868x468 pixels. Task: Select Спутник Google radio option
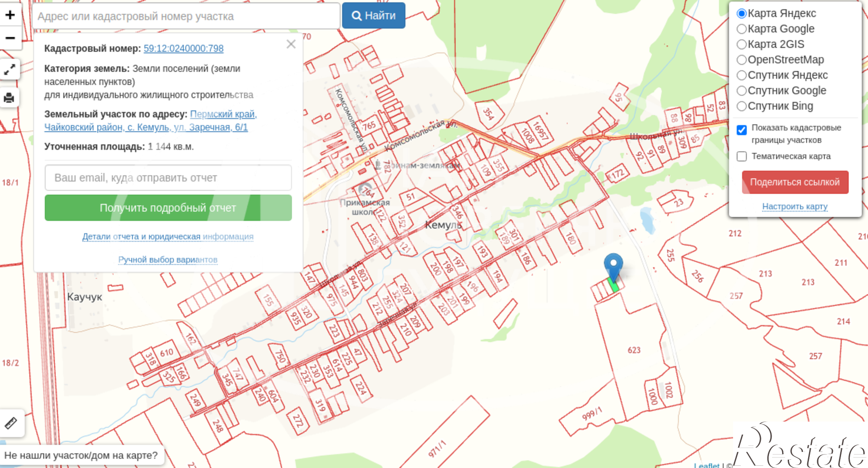click(742, 91)
